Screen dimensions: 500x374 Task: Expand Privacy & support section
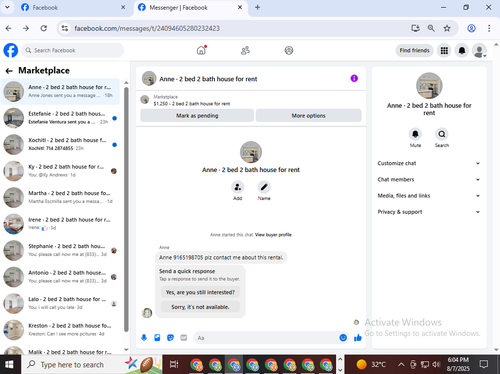point(429,212)
